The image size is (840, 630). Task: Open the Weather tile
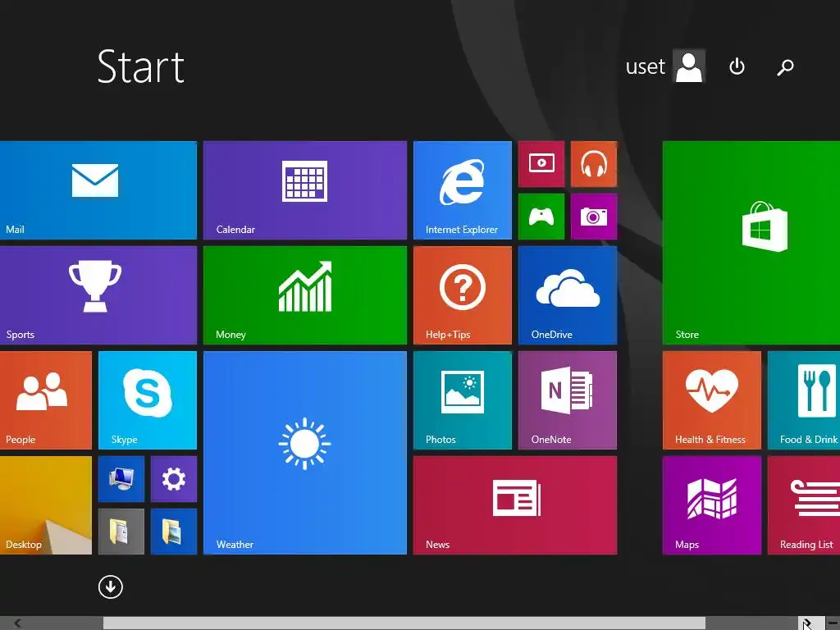click(305, 453)
